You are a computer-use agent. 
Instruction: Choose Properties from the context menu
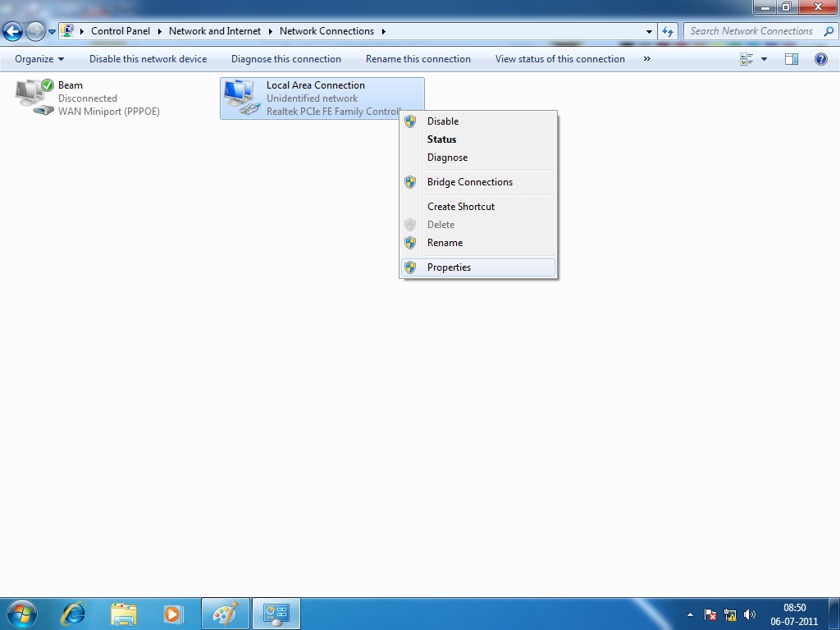[449, 267]
